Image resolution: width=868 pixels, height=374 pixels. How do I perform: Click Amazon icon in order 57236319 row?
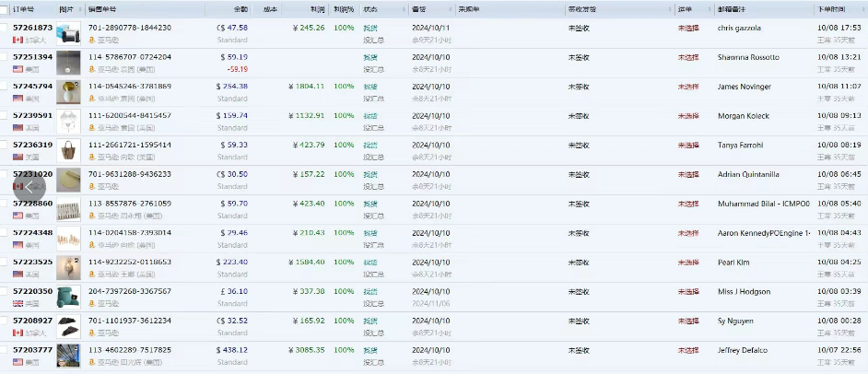coord(92,158)
